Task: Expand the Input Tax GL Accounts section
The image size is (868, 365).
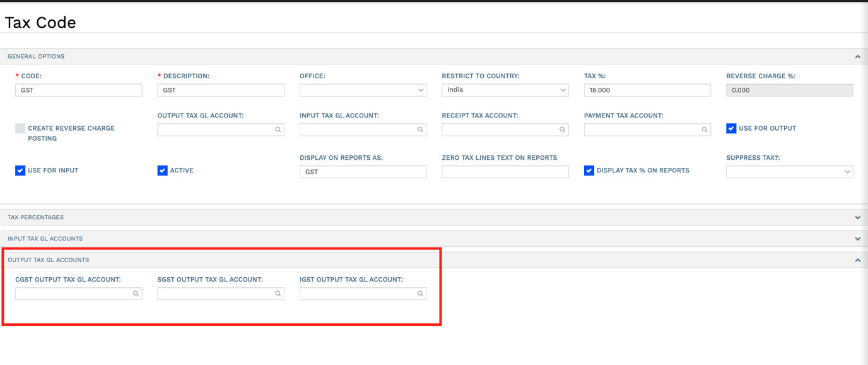Action: point(857,239)
